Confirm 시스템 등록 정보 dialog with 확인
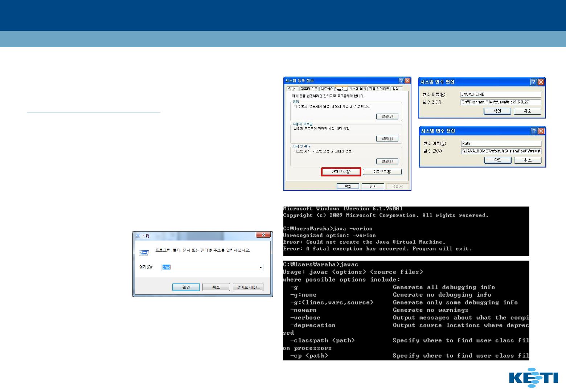This screenshot has width=566, height=392. pyautogui.click(x=348, y=186)
